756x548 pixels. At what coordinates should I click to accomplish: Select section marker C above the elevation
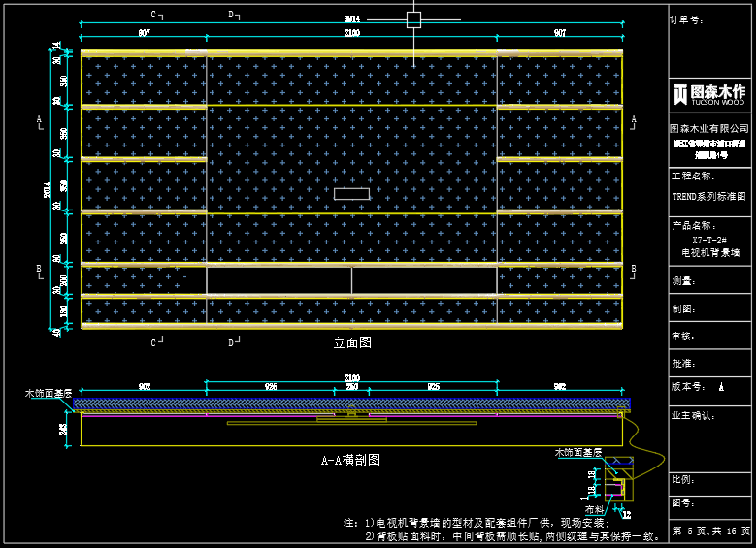(x=154, y=15)
